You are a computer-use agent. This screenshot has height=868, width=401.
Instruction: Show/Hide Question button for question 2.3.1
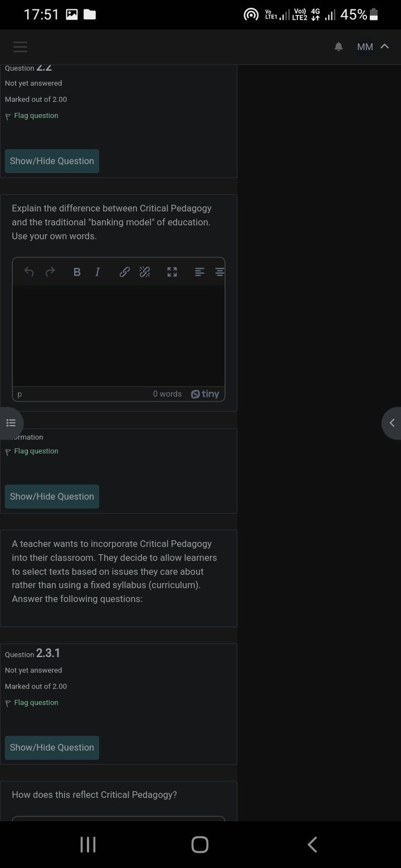52,747
